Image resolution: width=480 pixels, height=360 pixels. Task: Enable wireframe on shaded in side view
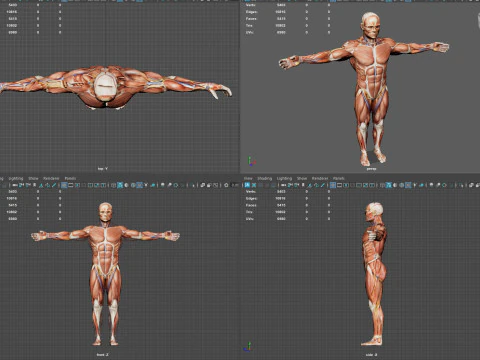coord(402,185)
